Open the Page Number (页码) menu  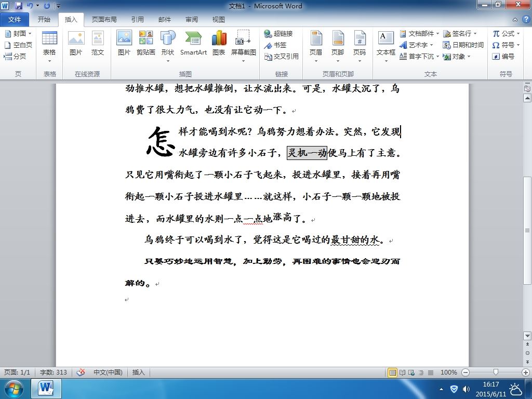click(x=360, y=47)
